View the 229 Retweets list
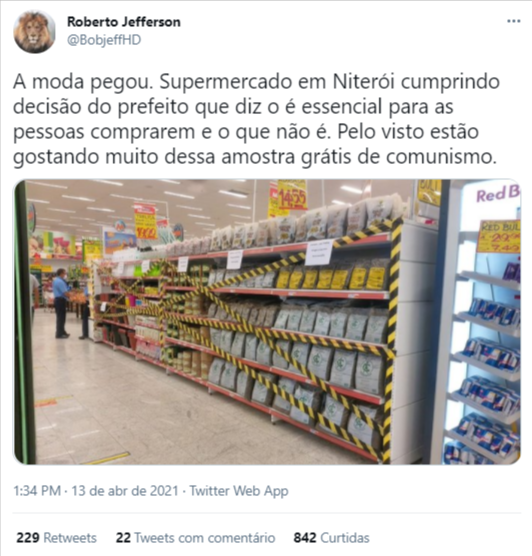 (x=56, y=538)
